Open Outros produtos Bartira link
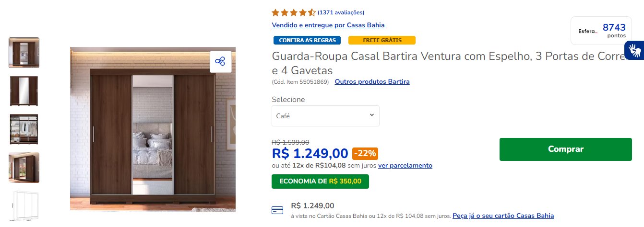Viewport: 644px width, 227px height. coord(372,81)
